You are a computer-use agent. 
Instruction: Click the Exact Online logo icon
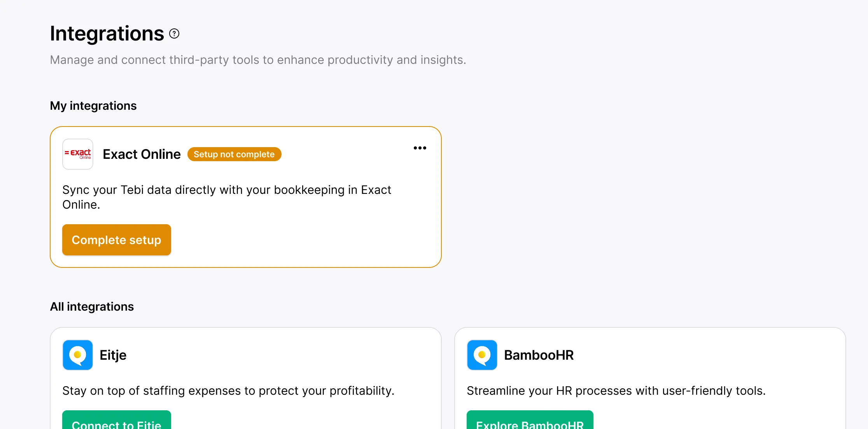(x=78, y=154)
